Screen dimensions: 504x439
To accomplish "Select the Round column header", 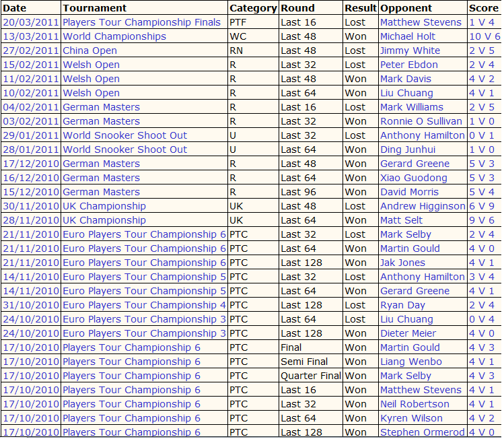I will (x=297, y=8).
